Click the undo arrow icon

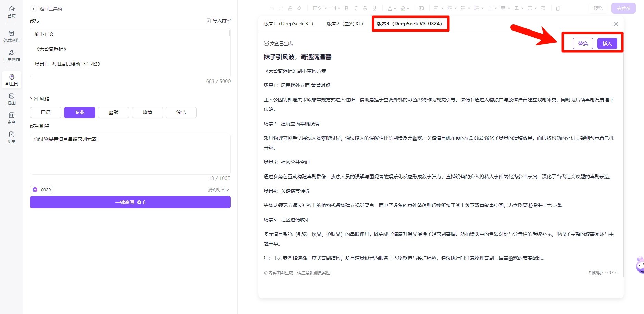tap(271, 8)
